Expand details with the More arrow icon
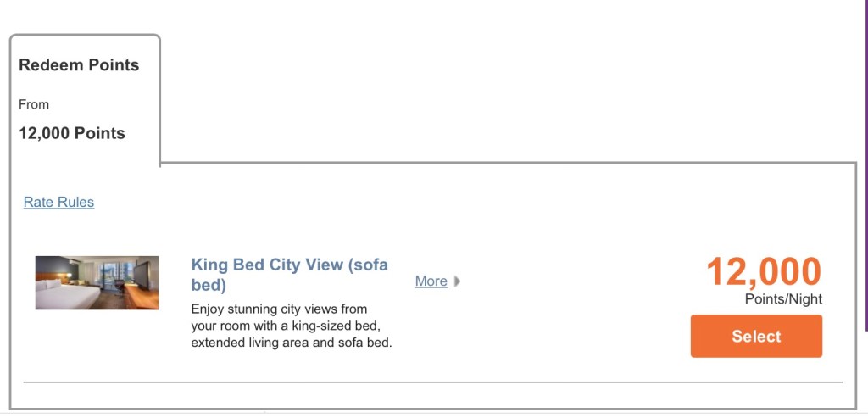Viewport: 868px width, 418px height. (458, 281)
